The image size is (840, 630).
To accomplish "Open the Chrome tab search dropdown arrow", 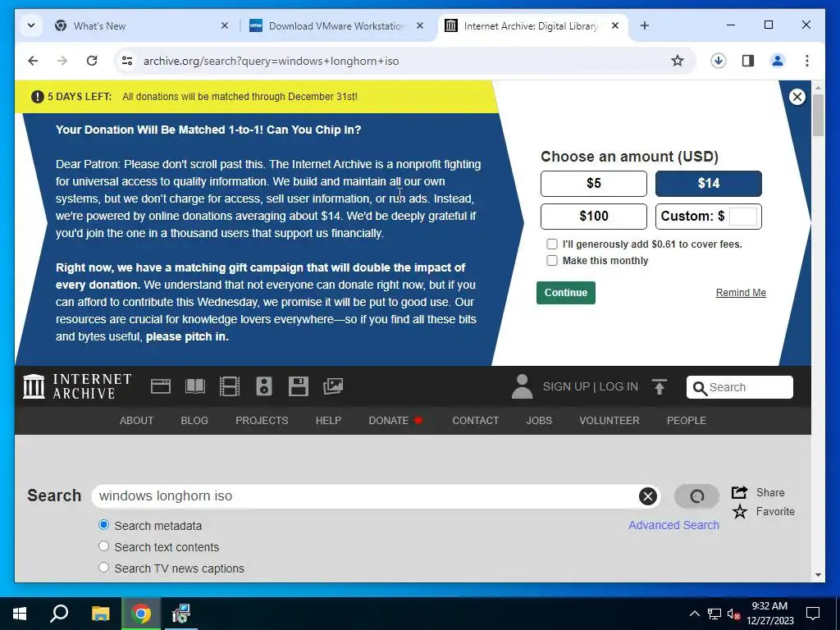I will [31, 25].
